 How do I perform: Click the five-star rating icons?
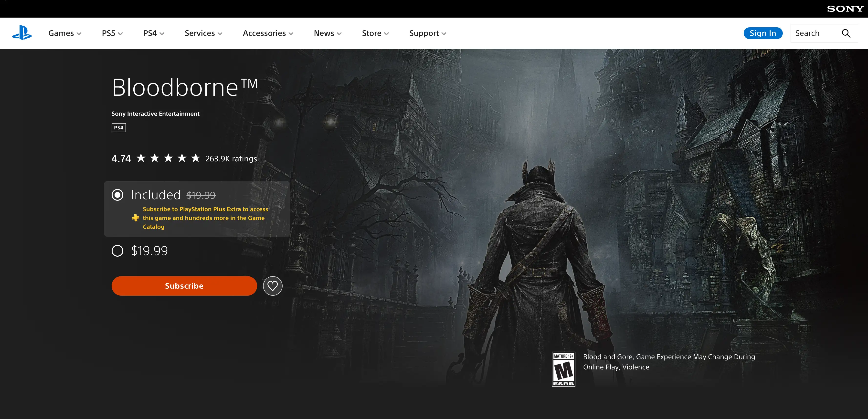[168, 158]
